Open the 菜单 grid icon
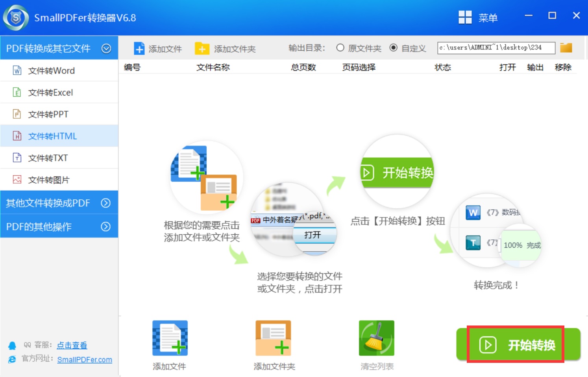The image size is (588, 377). (x=465, y=17)
